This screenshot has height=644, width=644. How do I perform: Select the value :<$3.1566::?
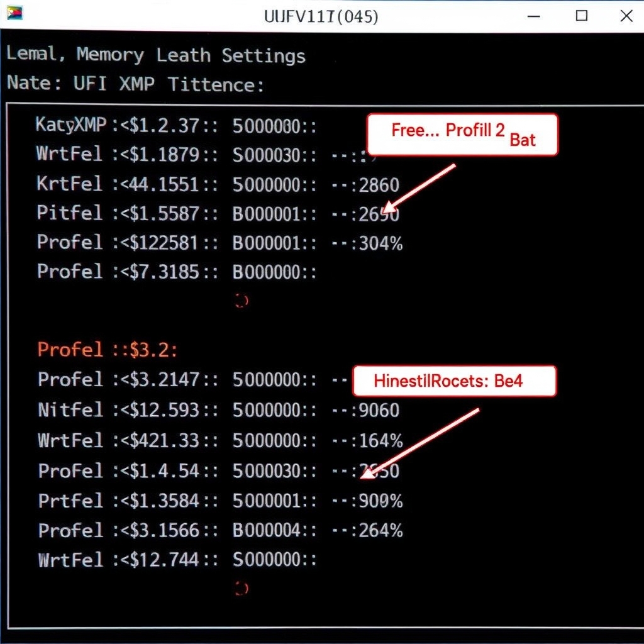pos(165,531)
